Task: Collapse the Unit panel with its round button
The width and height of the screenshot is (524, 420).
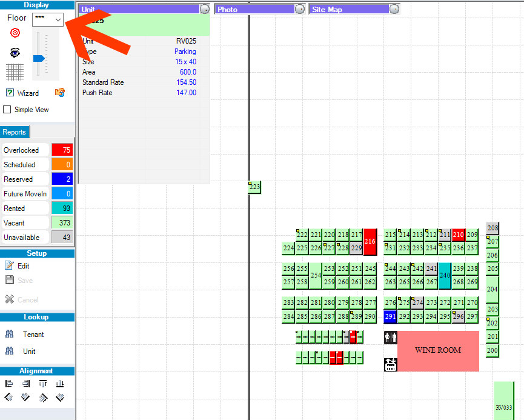Action: point(205,9)
